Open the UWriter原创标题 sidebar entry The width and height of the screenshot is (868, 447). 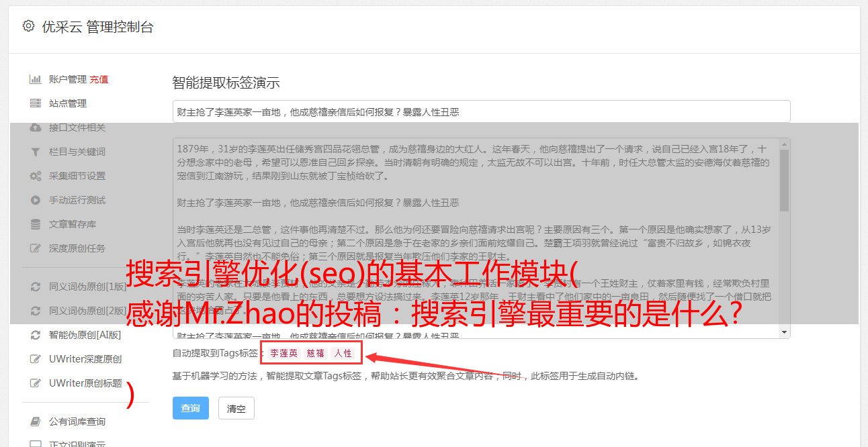85,383
